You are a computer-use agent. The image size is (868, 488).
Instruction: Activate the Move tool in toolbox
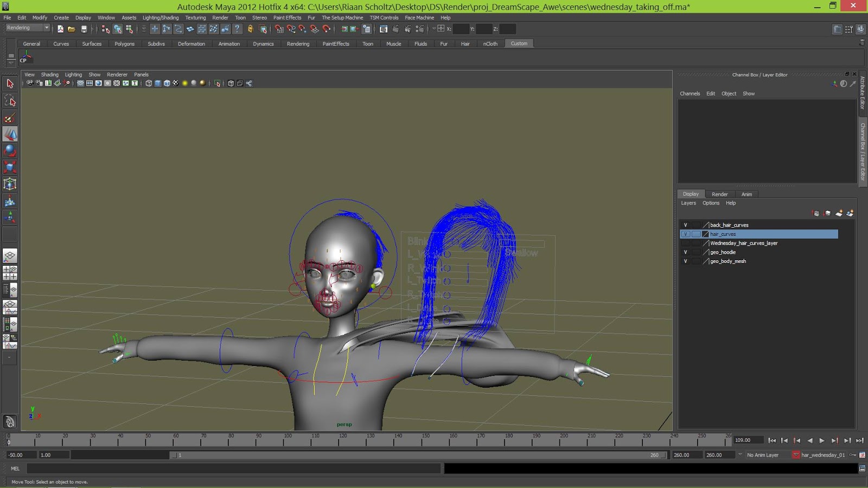(x=10, y=134)
